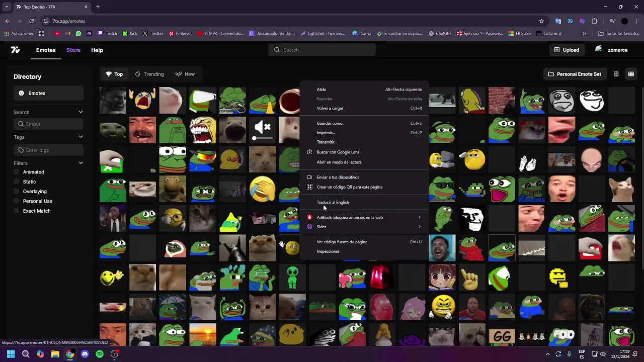Enable the Animated filter checkbox

click(17, 172)
